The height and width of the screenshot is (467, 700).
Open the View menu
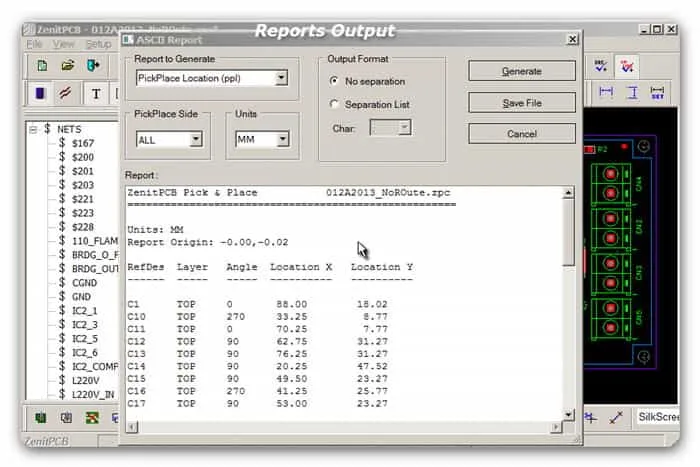tap(64, 44)
